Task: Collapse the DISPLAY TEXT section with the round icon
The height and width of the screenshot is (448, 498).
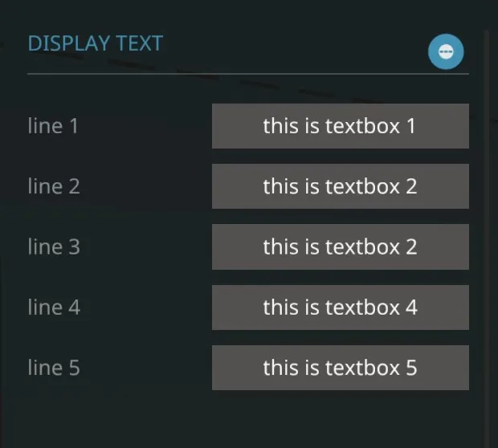Action: (x=446, y=52)
